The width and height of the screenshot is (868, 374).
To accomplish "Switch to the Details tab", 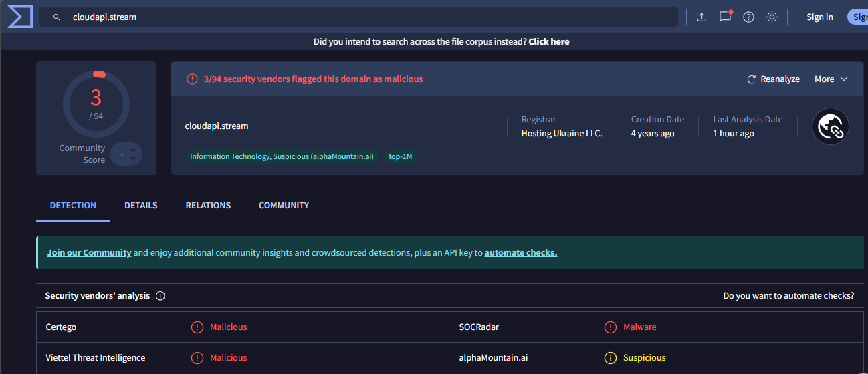I will coord(141,206).
